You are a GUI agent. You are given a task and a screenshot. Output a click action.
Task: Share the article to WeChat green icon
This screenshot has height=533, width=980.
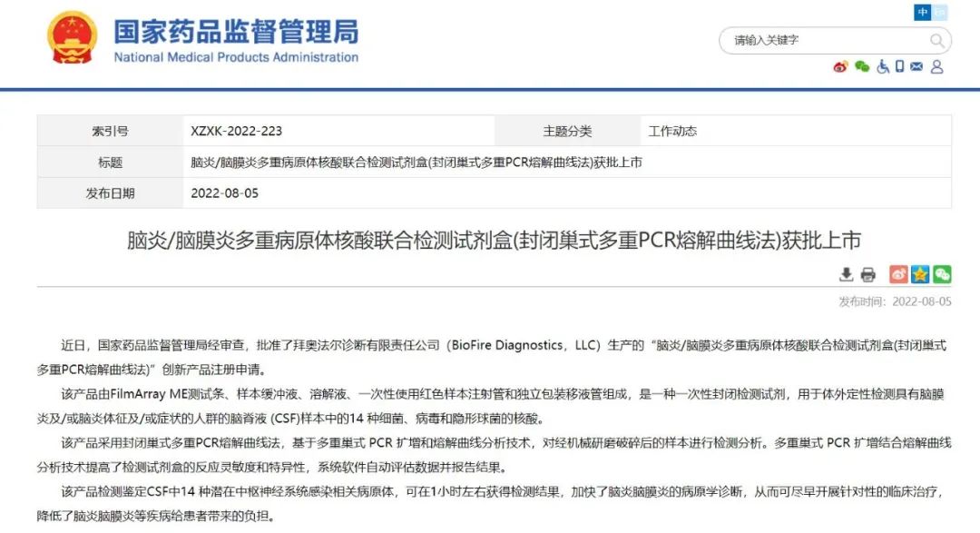[942, 274]
